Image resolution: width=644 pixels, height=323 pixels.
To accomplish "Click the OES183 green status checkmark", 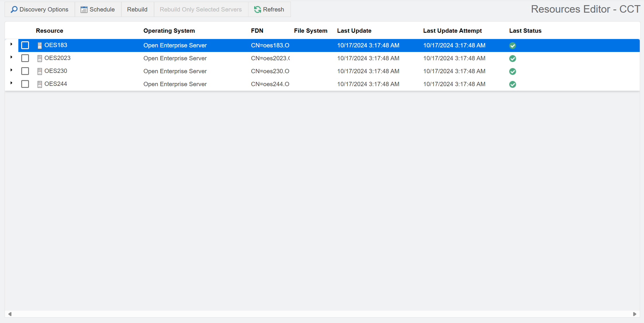I will 512,45.
